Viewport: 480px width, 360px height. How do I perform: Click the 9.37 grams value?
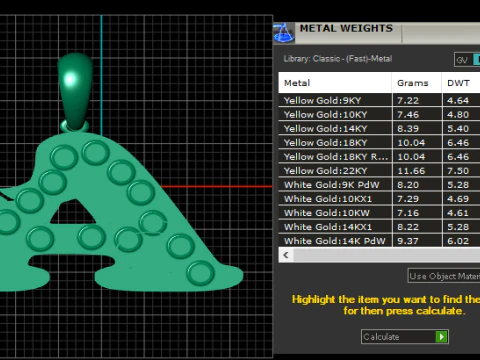tap(408, 241)
